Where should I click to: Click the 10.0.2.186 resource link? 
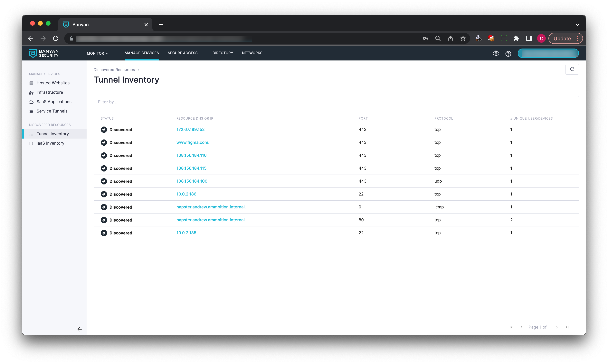(x=186, y=194)
